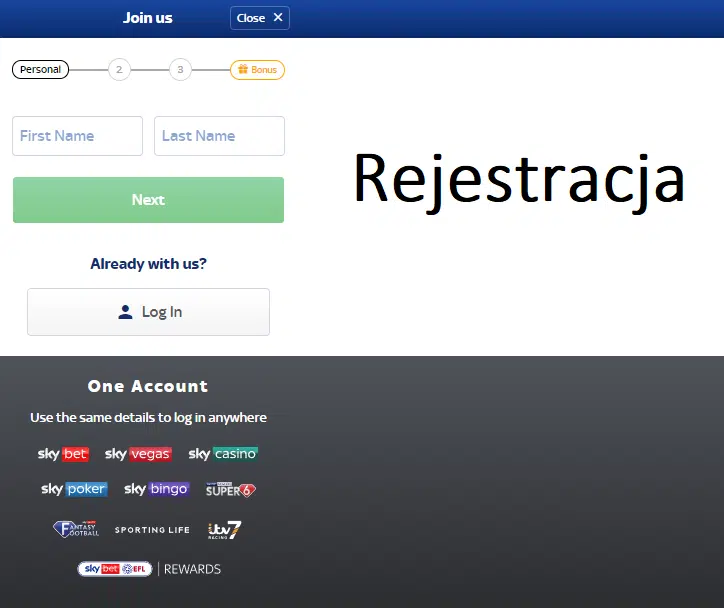Click the Sky Bet logo

(63, 454)
